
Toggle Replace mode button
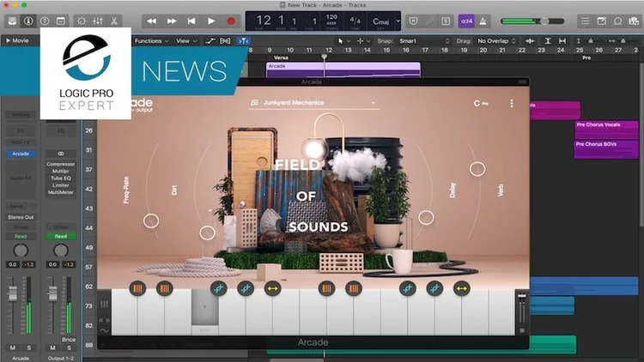[413, 21]
